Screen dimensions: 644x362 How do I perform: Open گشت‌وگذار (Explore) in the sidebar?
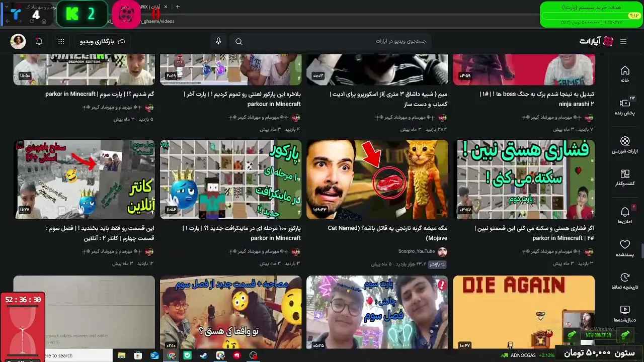click(x=625, y=177)
